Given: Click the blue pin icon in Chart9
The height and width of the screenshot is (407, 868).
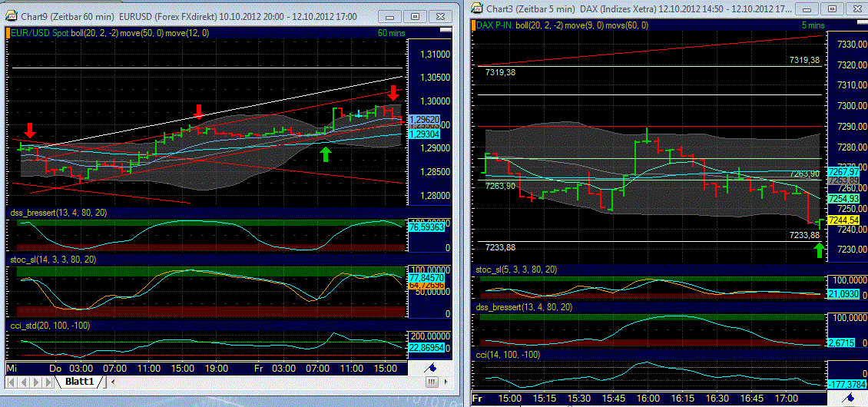Looking at the screenshot, I should [429, 366].
